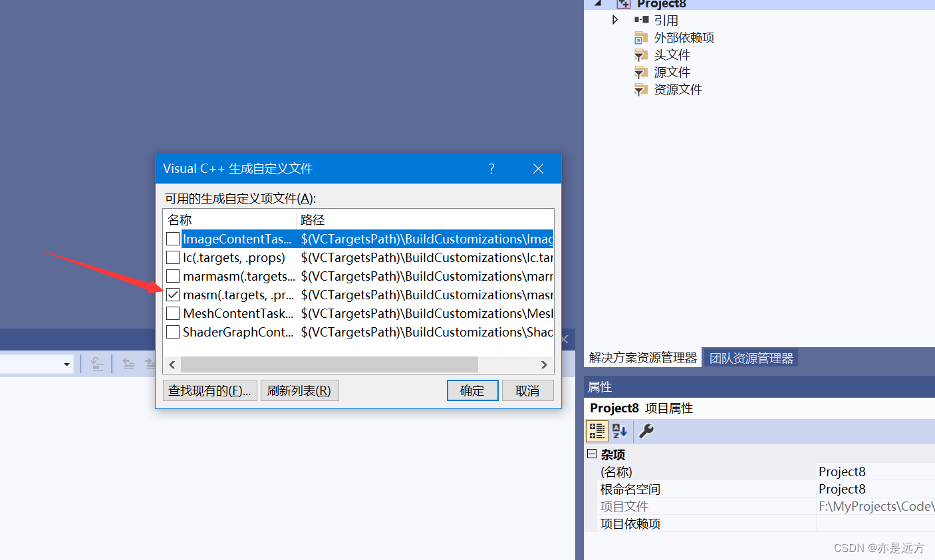Click the alphabetical sort icon in 属性
This screenshot has width=935, height=560.
[x=619, y=431]
